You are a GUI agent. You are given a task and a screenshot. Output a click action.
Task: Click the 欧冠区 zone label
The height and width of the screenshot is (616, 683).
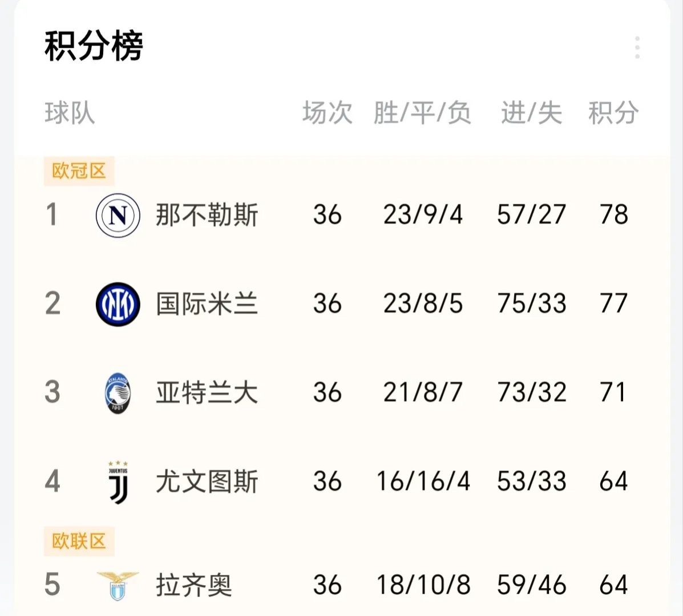click(x=78, y=171)
